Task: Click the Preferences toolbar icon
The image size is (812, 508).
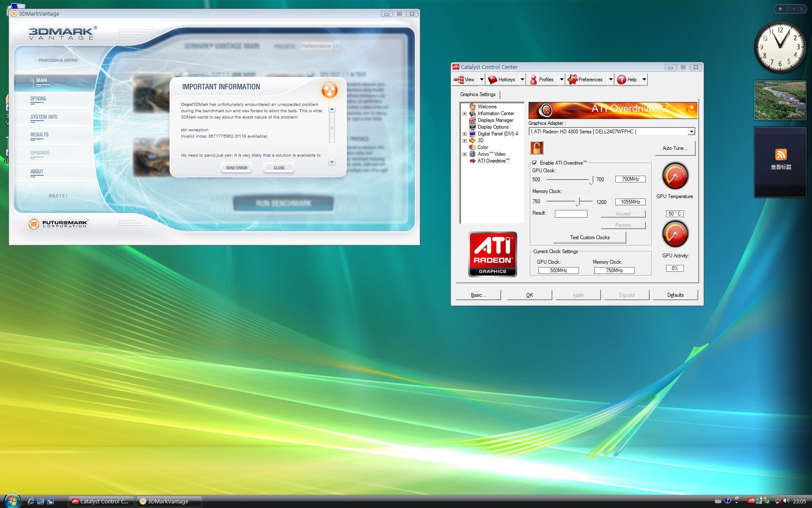Action: [x=573, y=80]
